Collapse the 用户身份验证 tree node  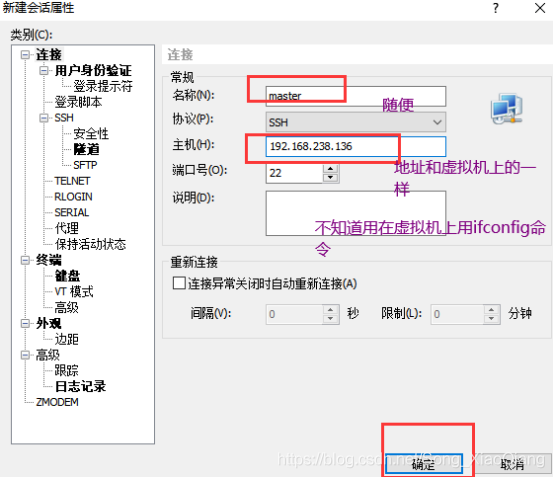tap(44, 71)
